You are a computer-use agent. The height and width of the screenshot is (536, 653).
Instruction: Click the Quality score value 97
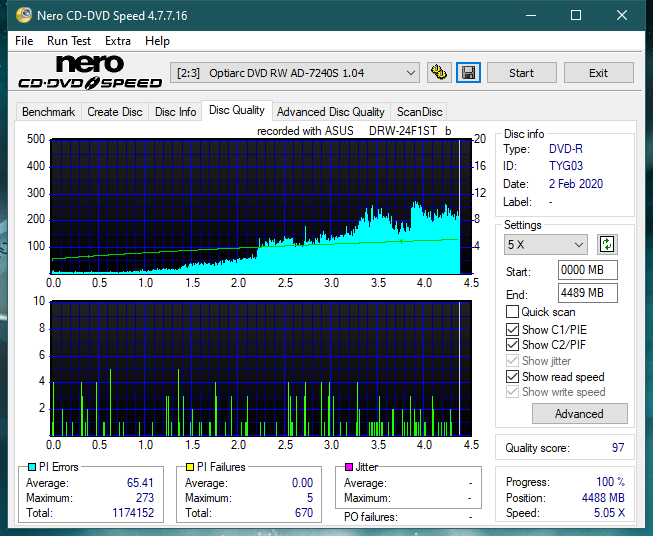point(618,448)
